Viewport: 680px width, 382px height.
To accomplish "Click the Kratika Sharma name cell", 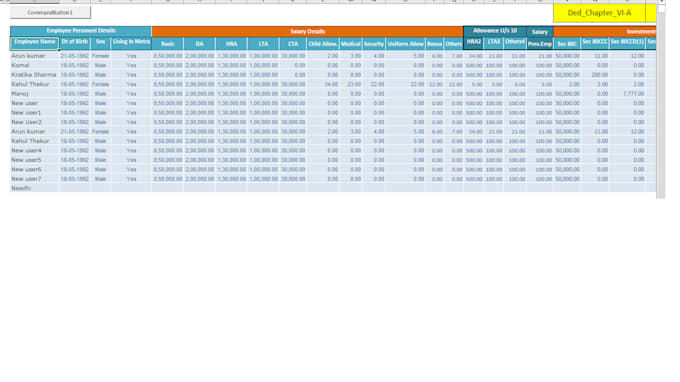I will point(34,75).
